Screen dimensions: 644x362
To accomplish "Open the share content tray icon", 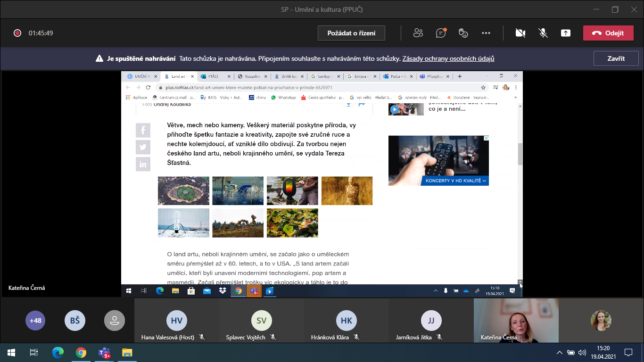I will click(x=566, y=33).
